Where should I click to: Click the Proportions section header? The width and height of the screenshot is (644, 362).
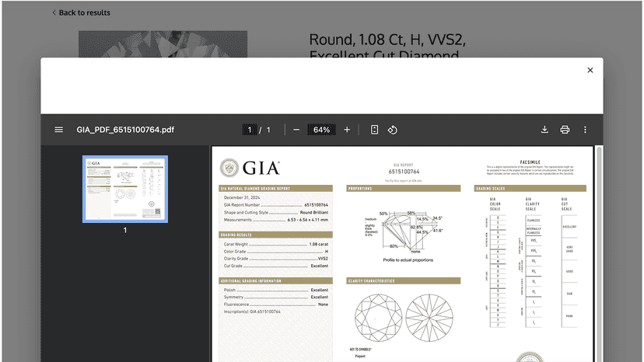(404, 189)
